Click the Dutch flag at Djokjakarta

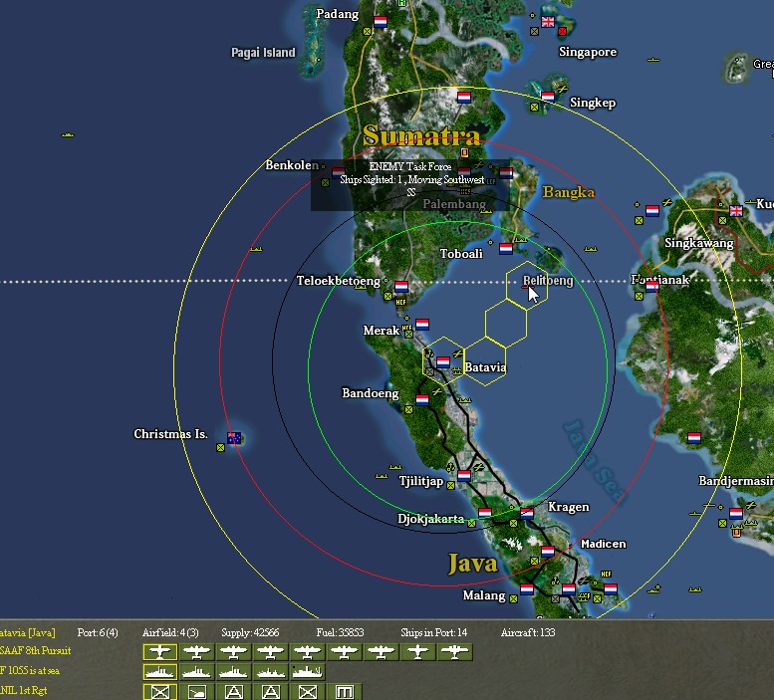[x=485, y=513]
